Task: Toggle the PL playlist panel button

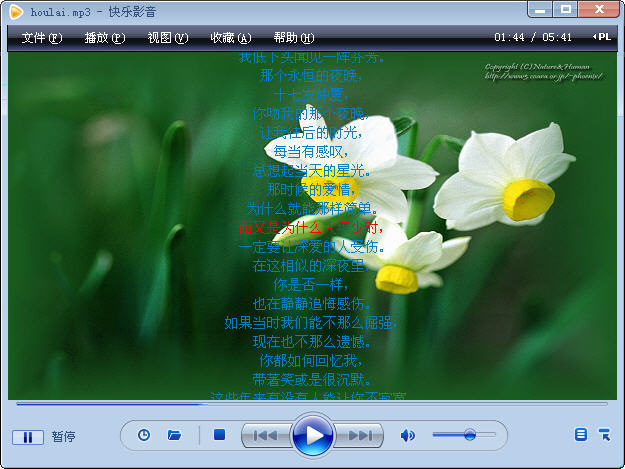Action: (602, 37)
